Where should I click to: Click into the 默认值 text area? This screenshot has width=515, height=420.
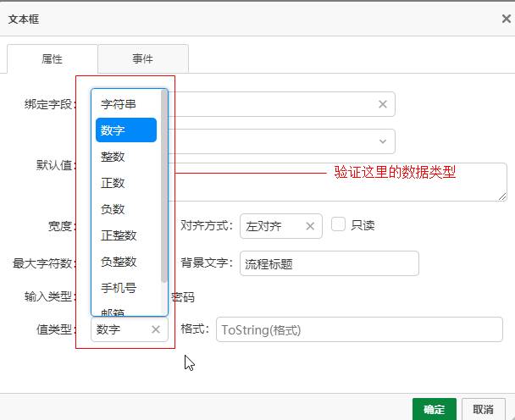click(x=338, y=182)
